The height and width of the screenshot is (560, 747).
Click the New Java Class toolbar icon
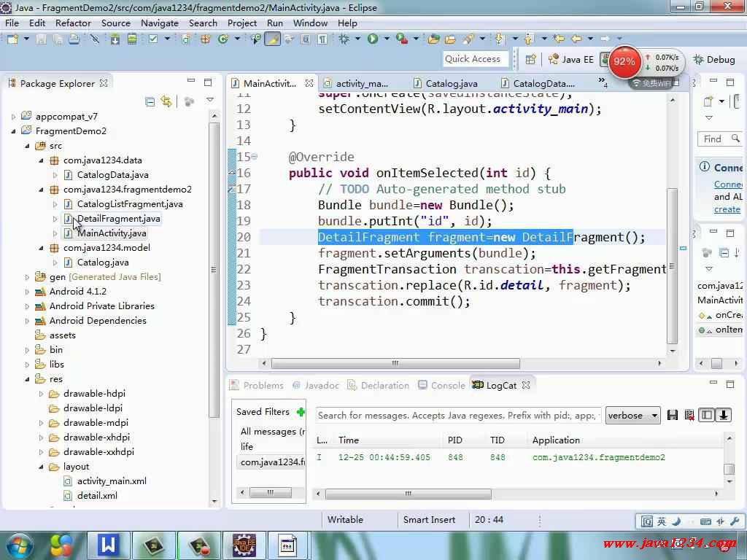click(x=223, y=39)
